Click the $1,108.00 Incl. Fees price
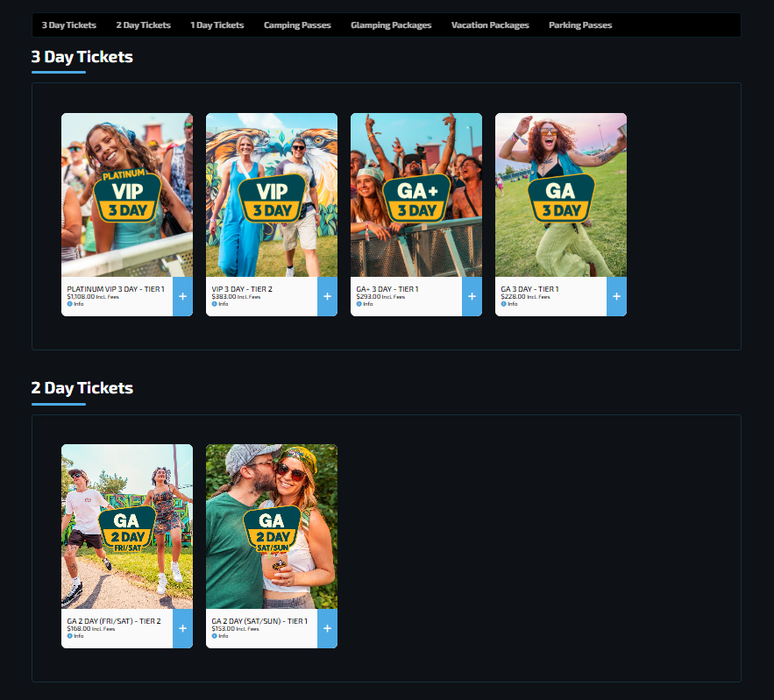Viewport: 774px width, 700px height. click(x=93, y=297)
